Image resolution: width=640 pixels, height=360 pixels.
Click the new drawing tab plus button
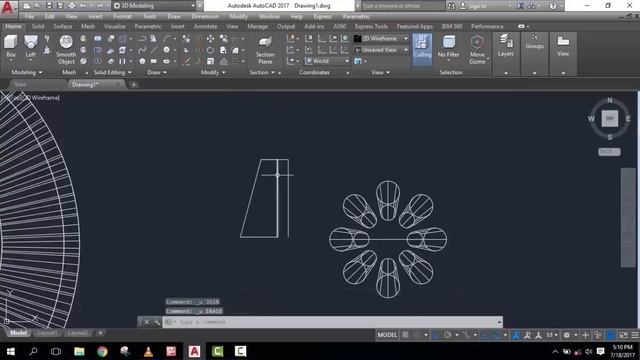point(133,84)
